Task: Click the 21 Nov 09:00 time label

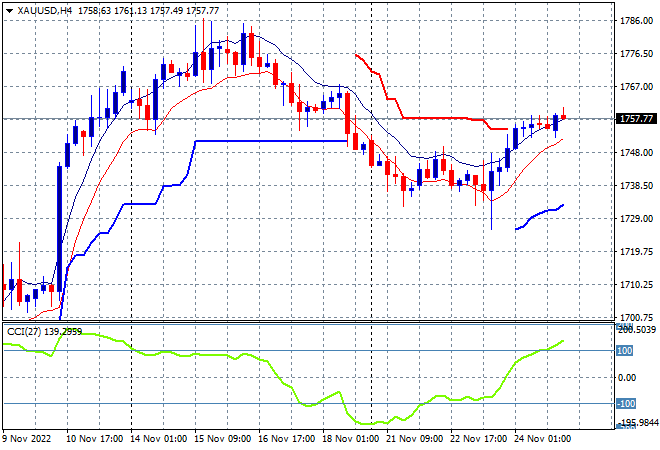Action: [x=415, y=439]
